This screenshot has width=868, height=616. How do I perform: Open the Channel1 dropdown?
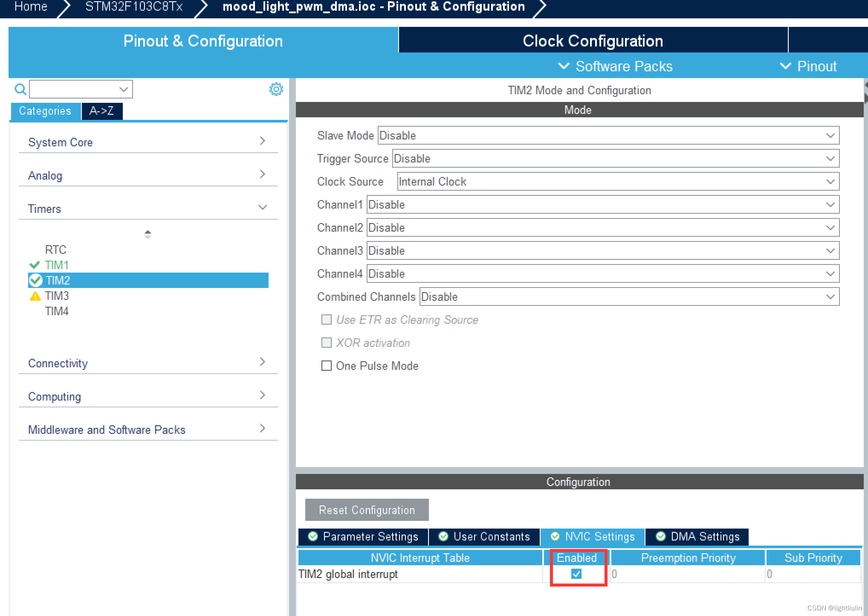pos(603,204)
